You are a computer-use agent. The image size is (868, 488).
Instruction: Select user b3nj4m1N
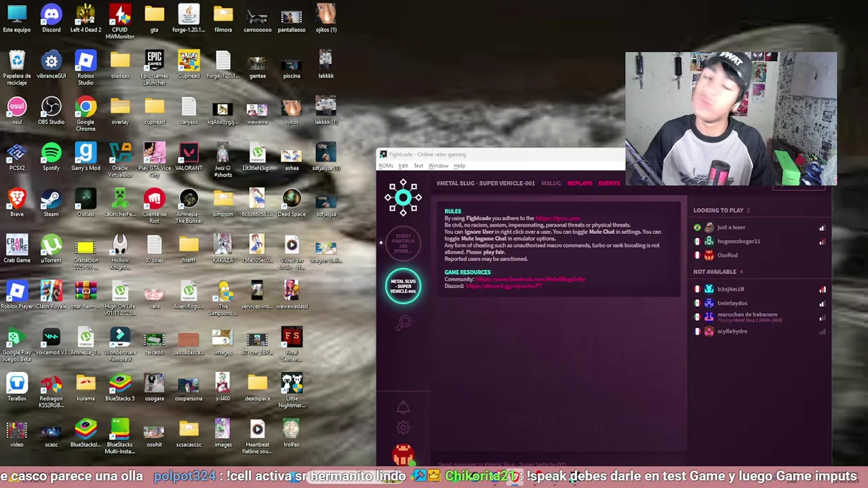pyautogui.click(x=730, y=289)
